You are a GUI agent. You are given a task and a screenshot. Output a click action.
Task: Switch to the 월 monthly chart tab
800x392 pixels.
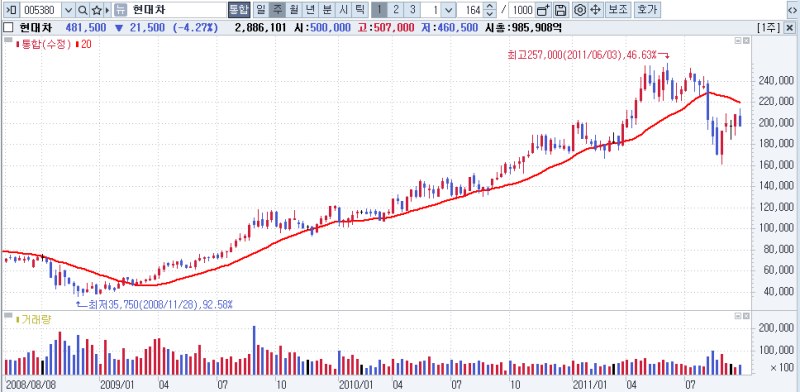(x=293, y=10)
